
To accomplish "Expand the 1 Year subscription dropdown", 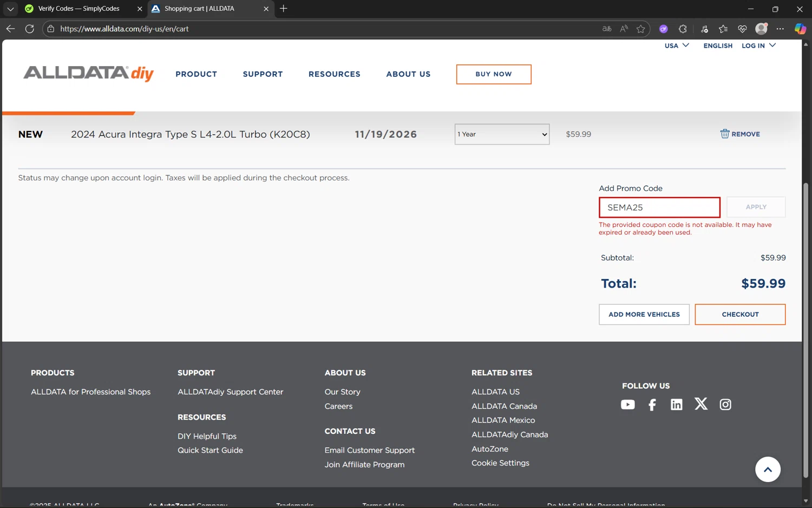I will coord(502,134).
